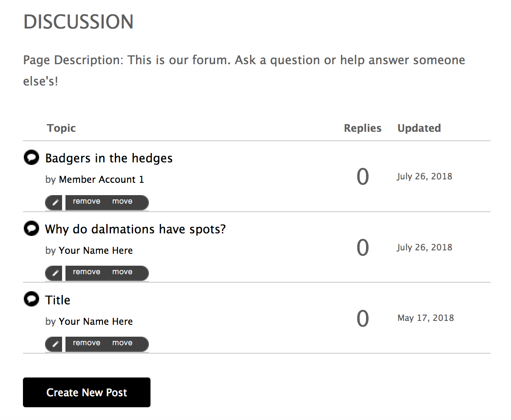The height and width of the screenshot is (420, 511).
Task: Click speech bubble icon beside dalmations topic
Action: pyautogui.click(x=31, y=229)
